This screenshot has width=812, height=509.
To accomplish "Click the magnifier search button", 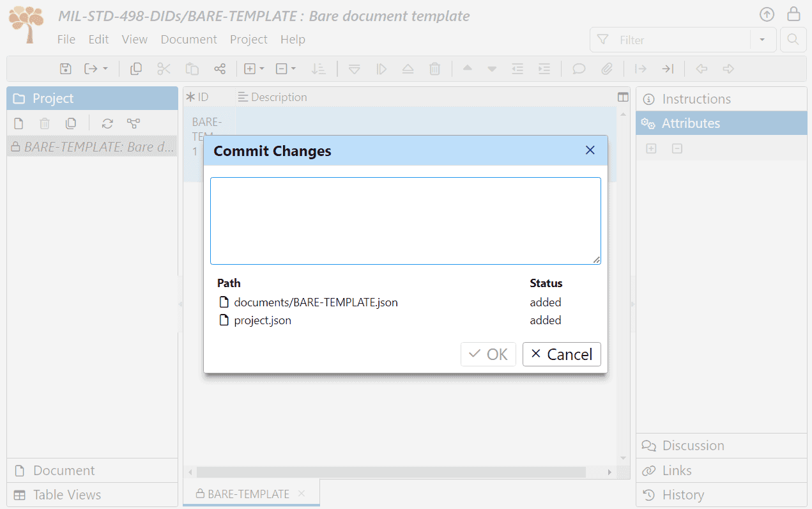I will (x=793, y=40).
